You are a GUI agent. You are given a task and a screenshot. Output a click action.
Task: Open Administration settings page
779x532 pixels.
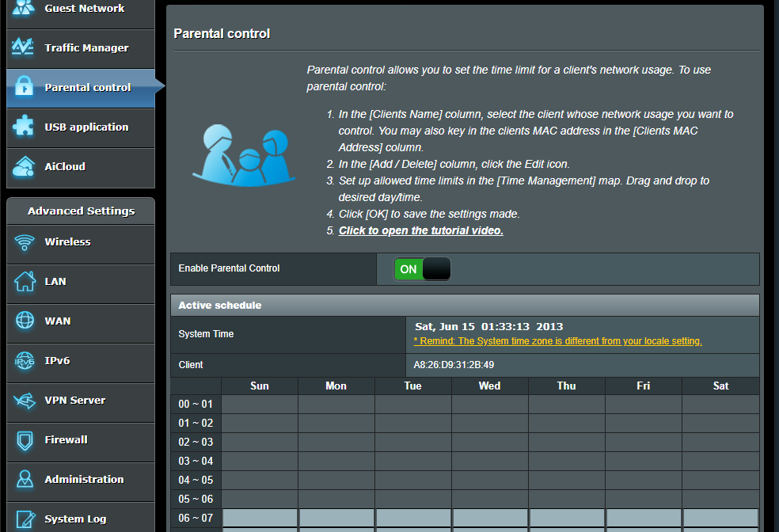pos(84,479)
